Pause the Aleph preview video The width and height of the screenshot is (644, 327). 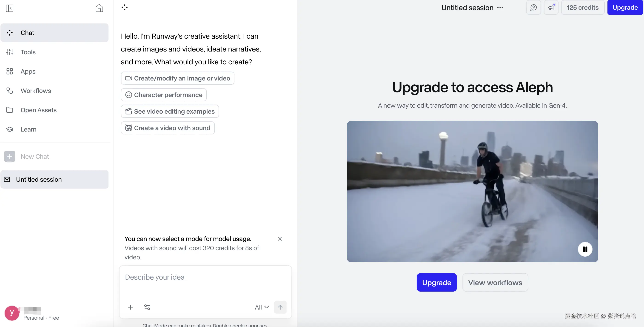pos(585,249)
